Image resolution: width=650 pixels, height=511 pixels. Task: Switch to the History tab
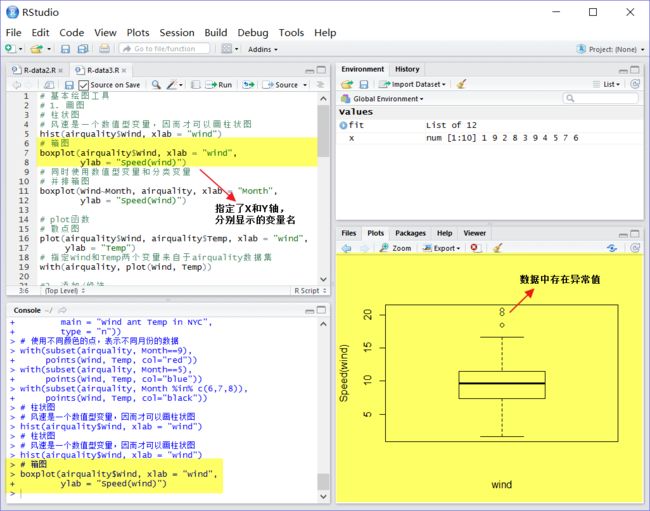click(407, 69)
